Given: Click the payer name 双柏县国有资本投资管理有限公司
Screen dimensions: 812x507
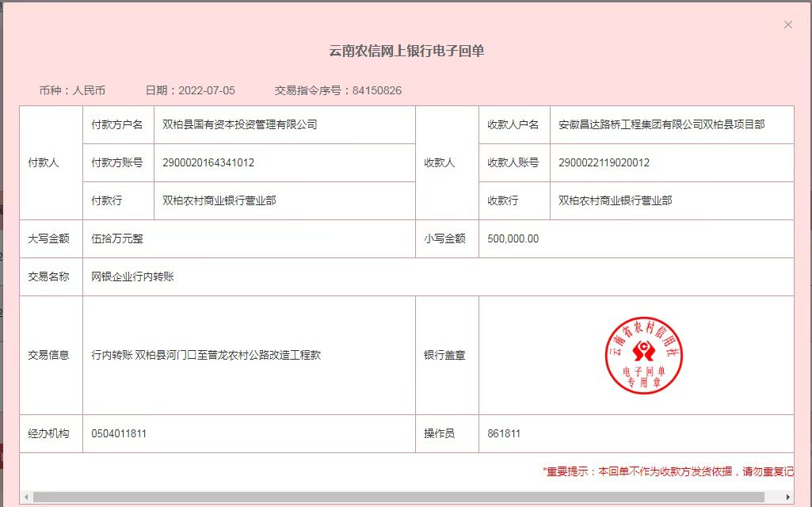Looking at the screenshot, I should [x=239, y=125].
